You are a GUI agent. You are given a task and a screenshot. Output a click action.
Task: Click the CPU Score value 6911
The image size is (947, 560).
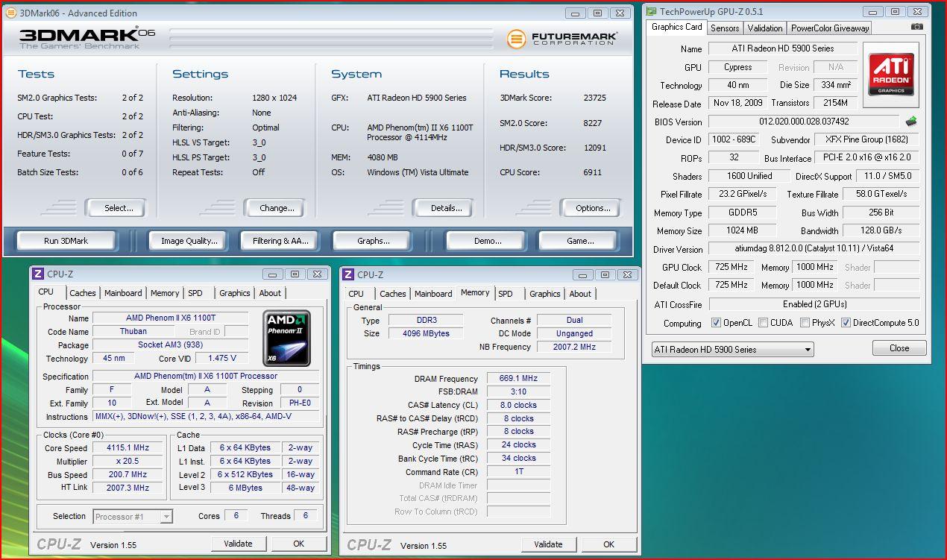pos(593,172)
